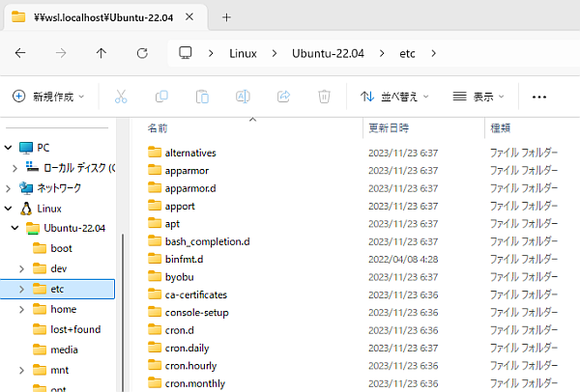
Task: Click the Copy icon in toolbar
Action: (161, 97)
